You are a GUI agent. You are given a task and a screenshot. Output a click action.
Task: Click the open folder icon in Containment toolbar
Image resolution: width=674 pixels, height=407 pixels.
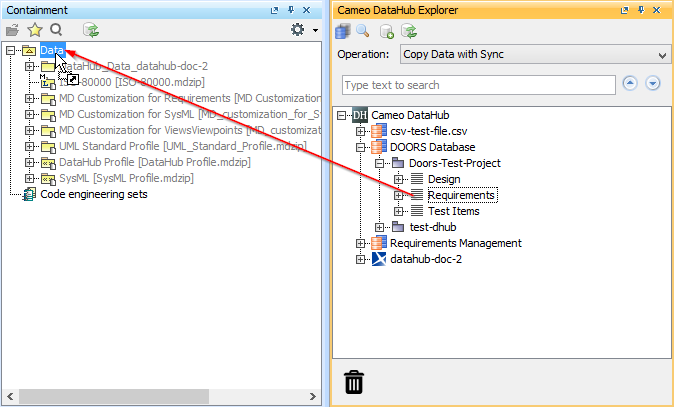point(12,30)
